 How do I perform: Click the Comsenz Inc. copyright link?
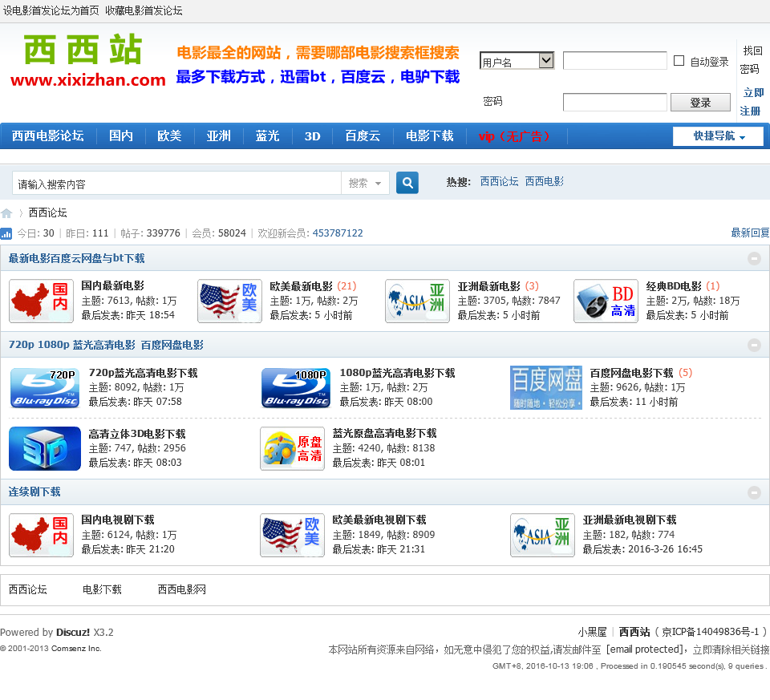(x=76, y=649)
